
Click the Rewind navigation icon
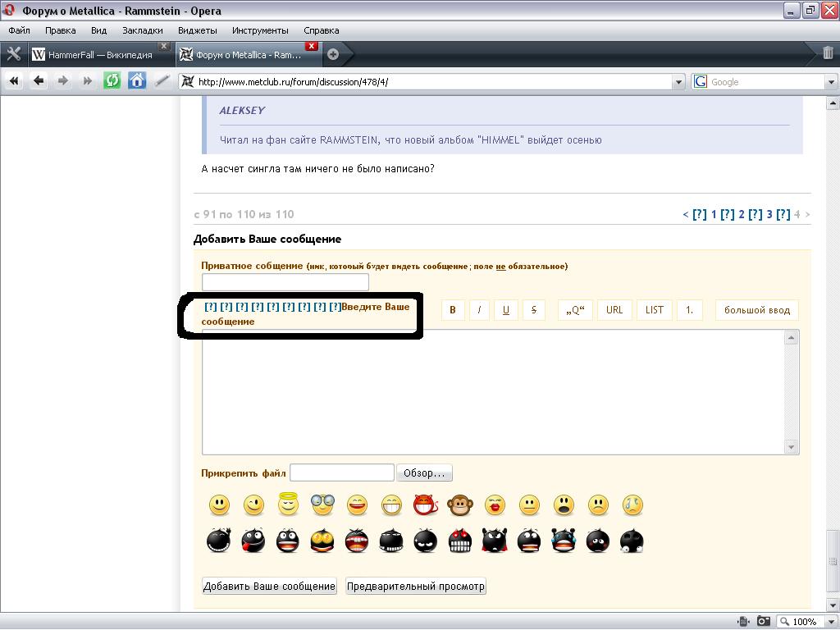(x=14, y=80)
